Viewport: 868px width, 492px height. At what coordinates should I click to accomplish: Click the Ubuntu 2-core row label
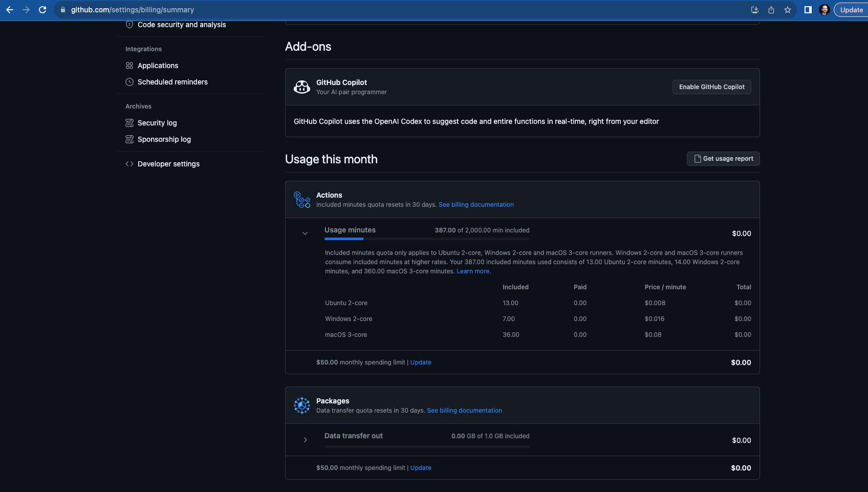pyautogui.click(x=346, y=303)
